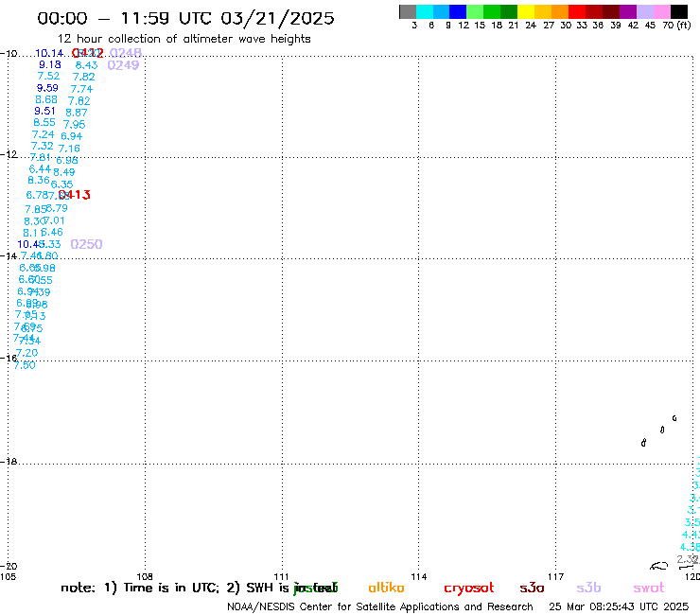Click the s3b pass time label 0249
The width and height of the screenshot is (700, 615).
point(123,65)
